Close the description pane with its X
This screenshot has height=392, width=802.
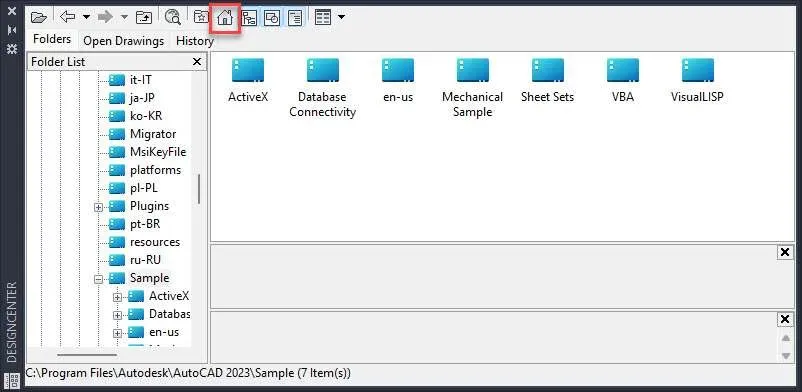tap(785, 320)
